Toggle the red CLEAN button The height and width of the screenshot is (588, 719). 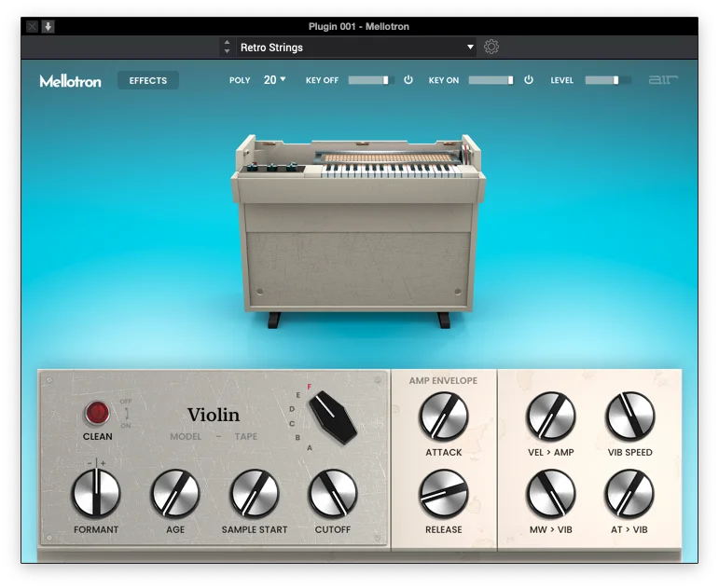[x=97, y=413]
